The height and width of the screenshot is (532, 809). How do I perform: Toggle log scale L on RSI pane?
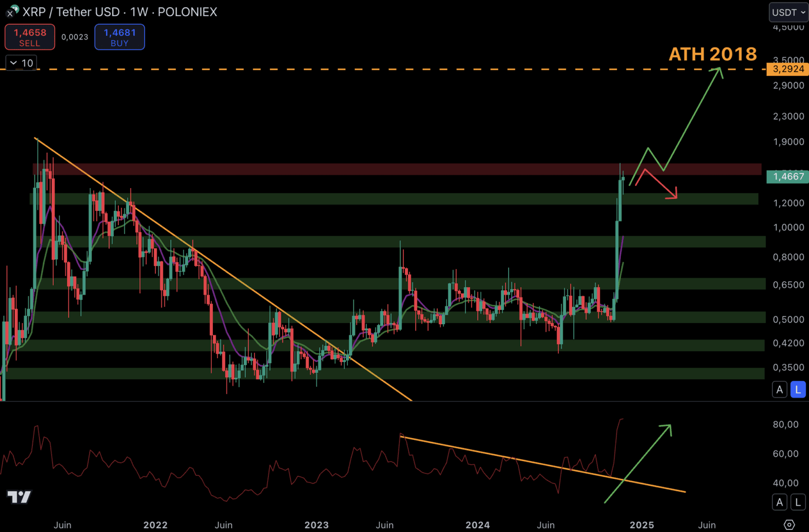[x=798, y=502]
